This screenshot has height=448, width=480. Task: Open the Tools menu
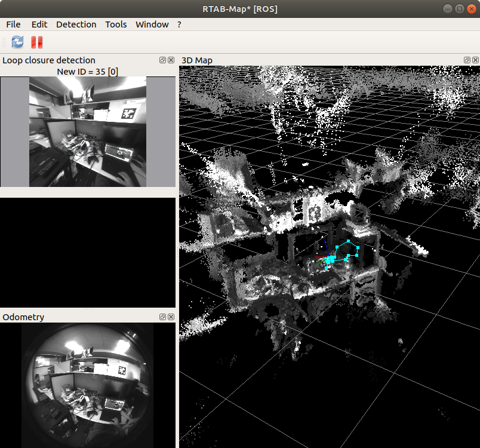[116, 24]
